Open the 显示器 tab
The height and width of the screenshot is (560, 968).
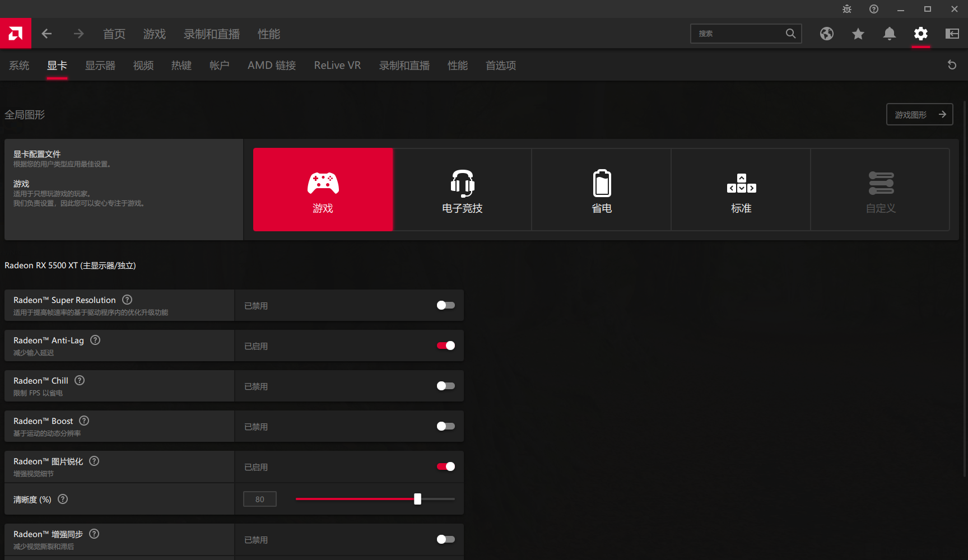point(100,66)
